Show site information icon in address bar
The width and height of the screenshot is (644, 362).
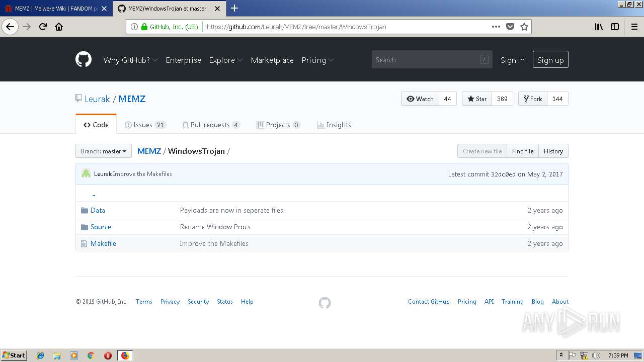(134, 27)
